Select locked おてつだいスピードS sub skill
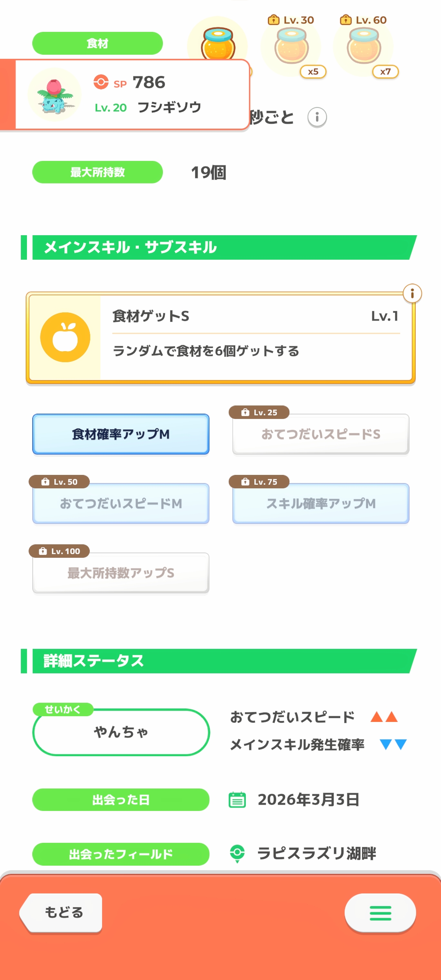This screenshot has width=441, height=980. tap(321, 434)
